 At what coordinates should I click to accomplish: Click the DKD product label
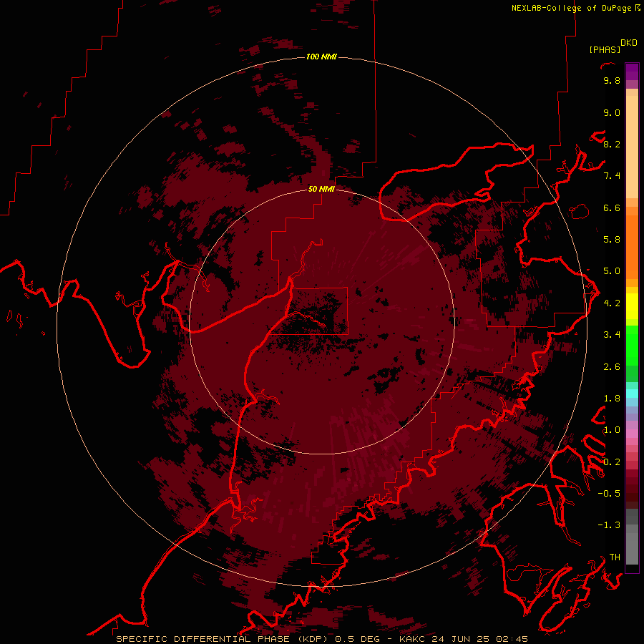(629, 43)
